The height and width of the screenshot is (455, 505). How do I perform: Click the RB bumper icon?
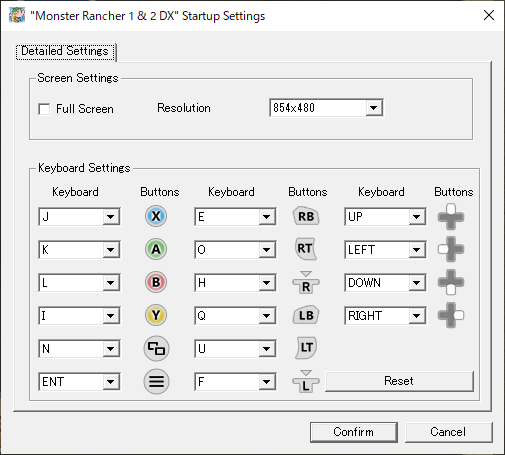tap(306, 216)
